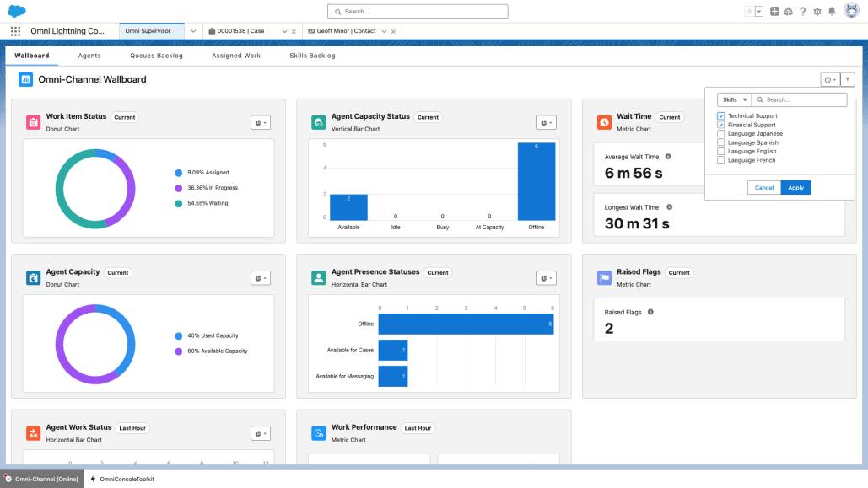Click the Agent Presence Statuses card icon

[x=318, y=278]
